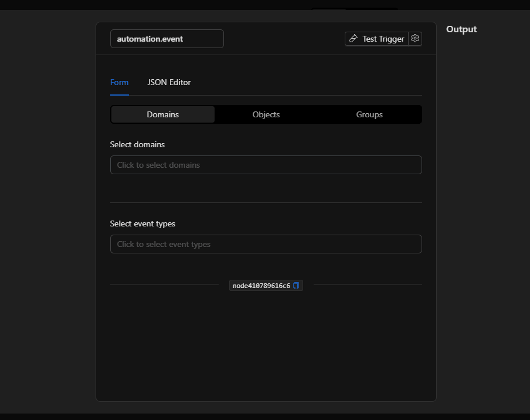Open the trigger settings gear icon
The width and height of the screenshot is (530, 420).
pos(415,39)
